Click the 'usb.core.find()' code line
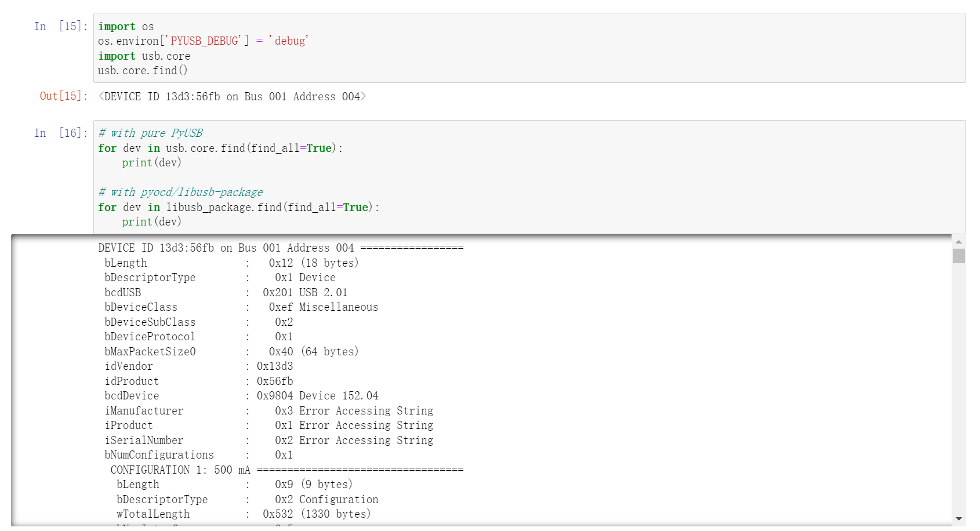980x531 pixels. 143,71
